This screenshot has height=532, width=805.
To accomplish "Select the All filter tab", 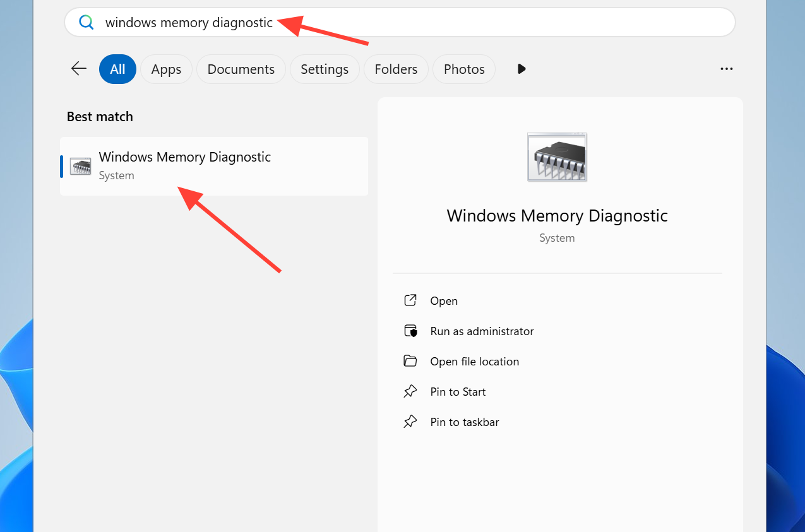I will 117,69.
